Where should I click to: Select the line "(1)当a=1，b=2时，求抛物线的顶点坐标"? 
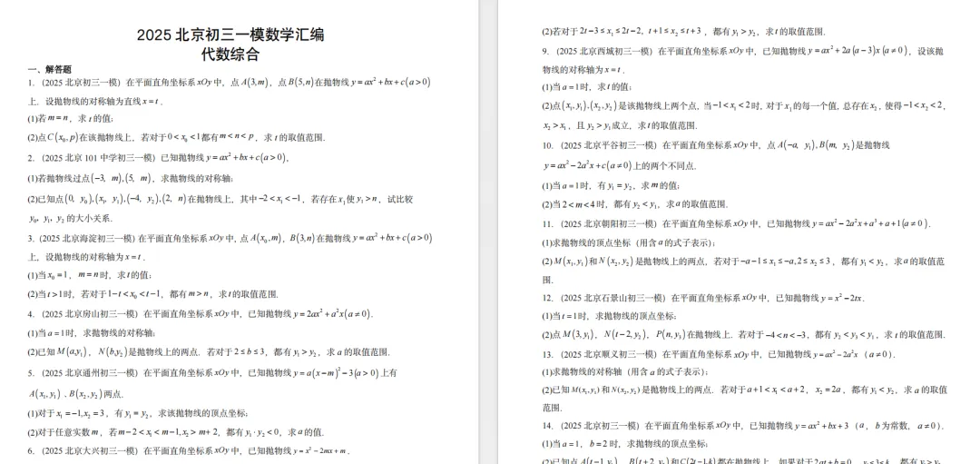(x=624, y=444)
